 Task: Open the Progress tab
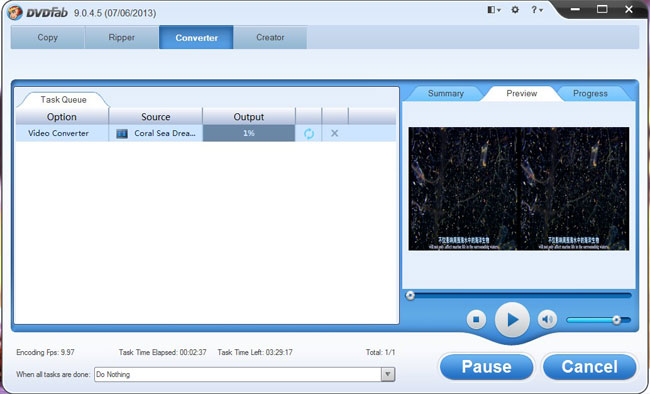(590, 94)
